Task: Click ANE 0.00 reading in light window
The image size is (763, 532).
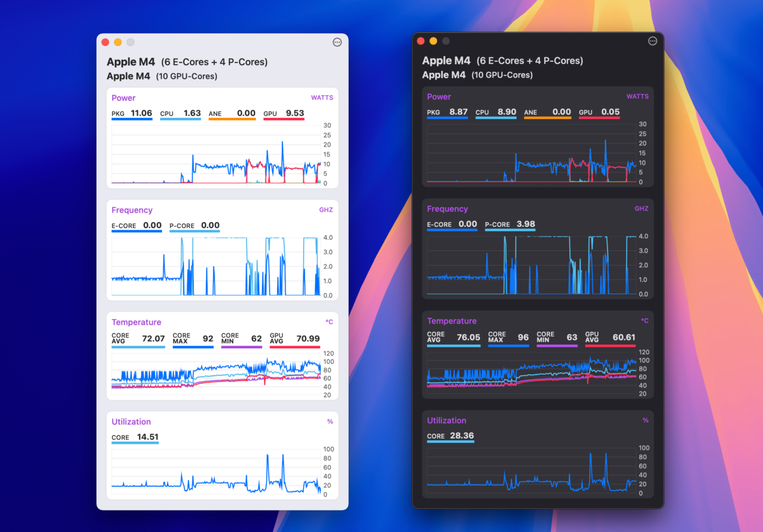Action: pyautogui.click(x=232, y=114)
